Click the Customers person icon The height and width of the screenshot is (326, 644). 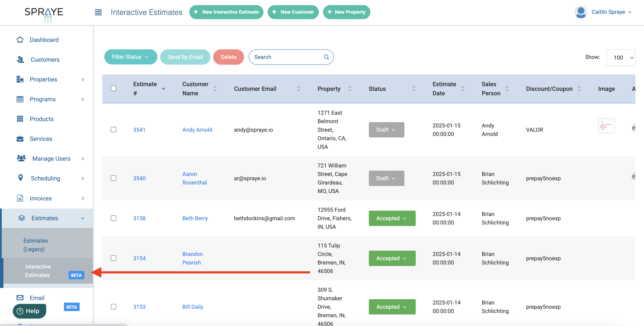pyautogui.click(x=20, y=59)
